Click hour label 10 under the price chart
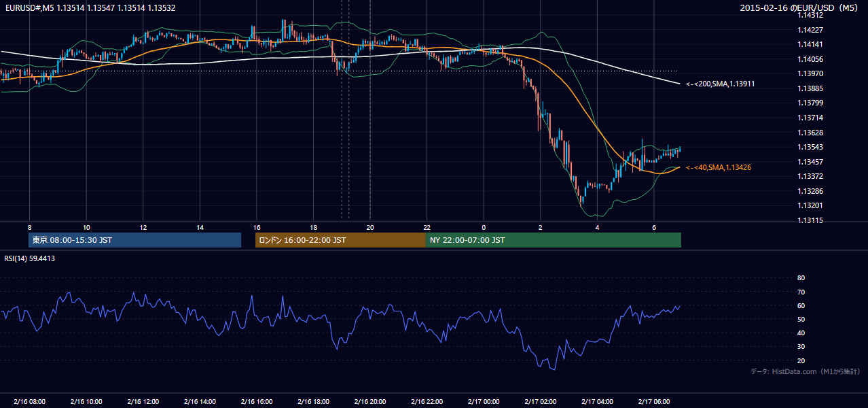 [x=86, y=227]
